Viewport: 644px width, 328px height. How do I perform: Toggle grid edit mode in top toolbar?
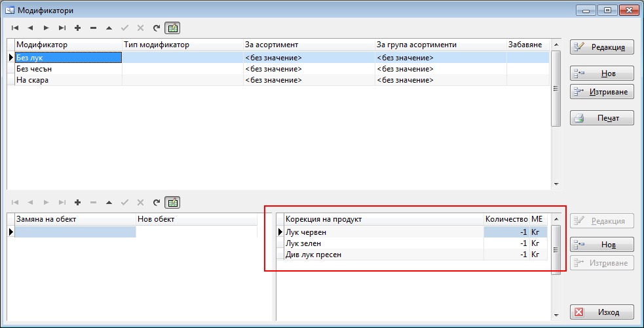pyautogui.click(x=172, y=28)
